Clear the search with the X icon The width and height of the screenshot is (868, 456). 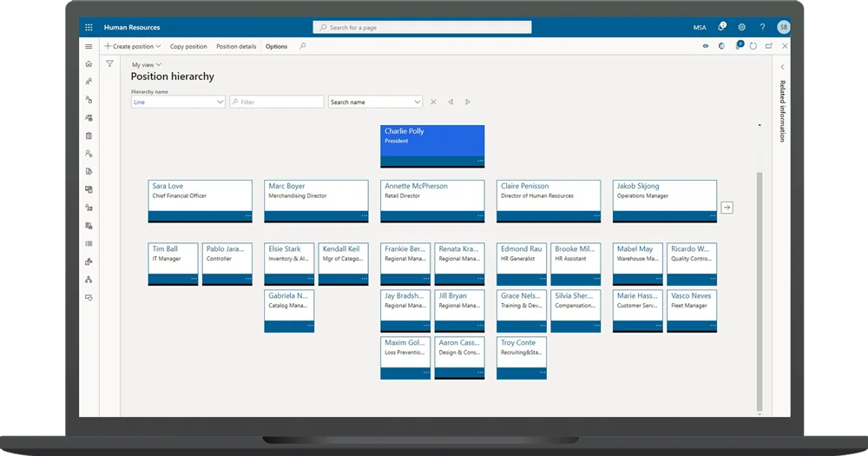tap(433, 102)
